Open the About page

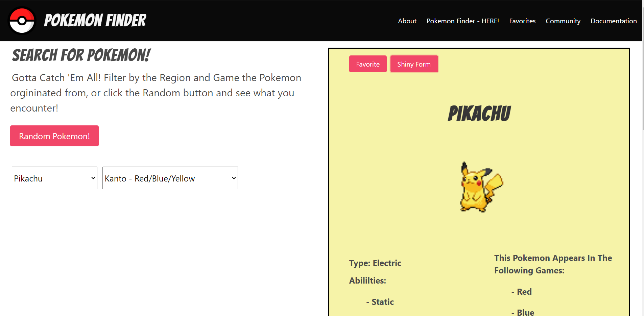tap(407, 21)
